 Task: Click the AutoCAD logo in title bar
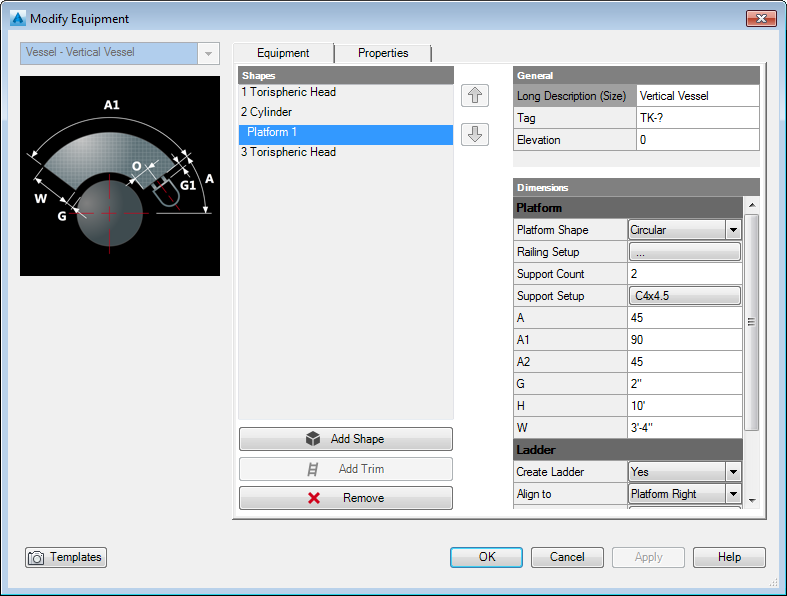18,19
